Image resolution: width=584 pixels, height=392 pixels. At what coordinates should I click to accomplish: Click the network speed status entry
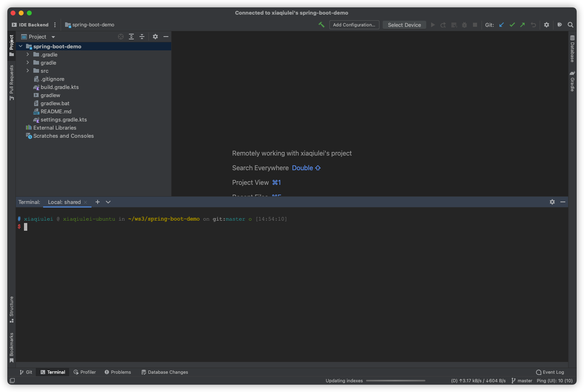click(x=478, y=381)
